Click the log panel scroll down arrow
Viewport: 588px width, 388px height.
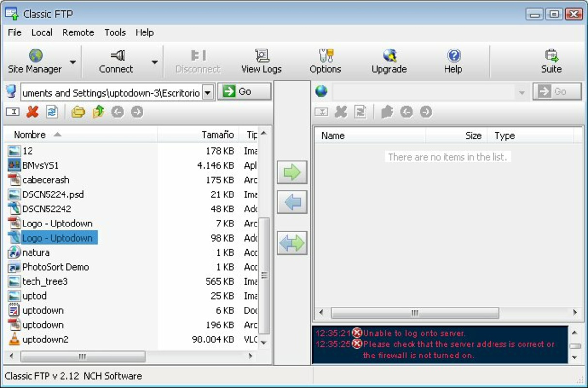point(575,357)
